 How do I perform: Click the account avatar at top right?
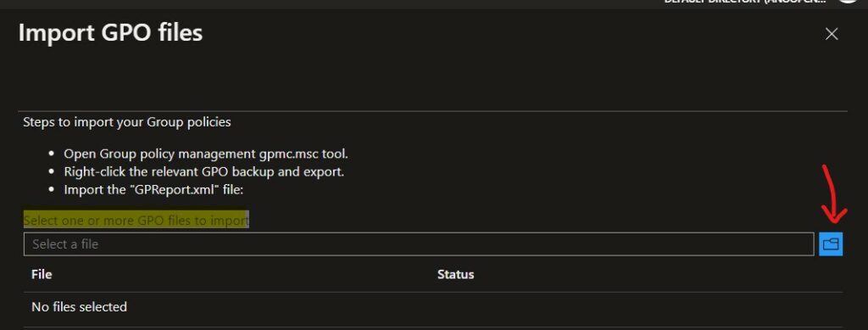[847, 2]
